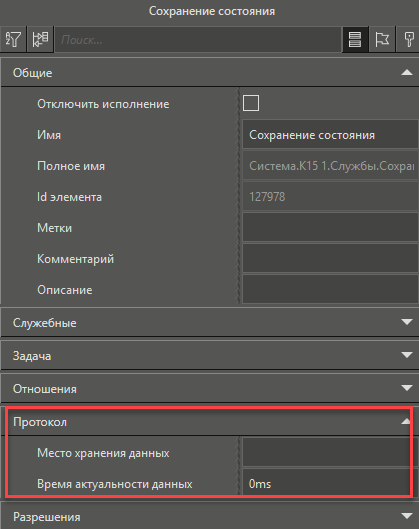The height and width of the screenshot is (529, 419).
Task: Click the Метки label
Action: point(54,228)
